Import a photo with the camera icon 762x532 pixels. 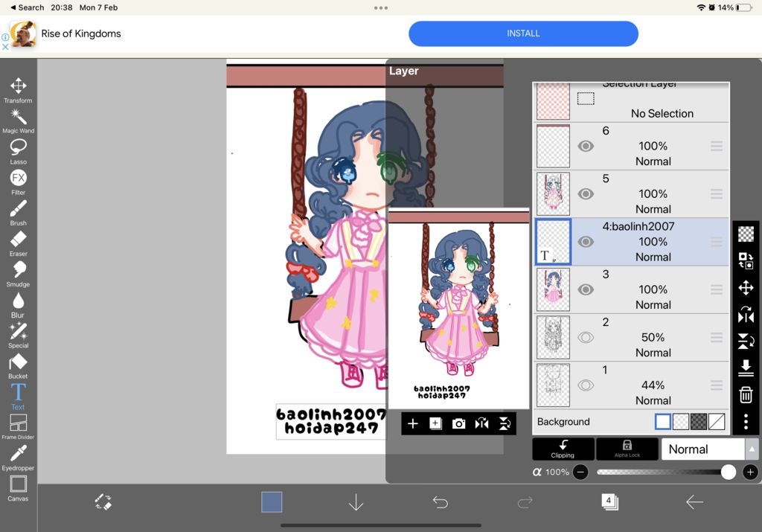(458, 423)
